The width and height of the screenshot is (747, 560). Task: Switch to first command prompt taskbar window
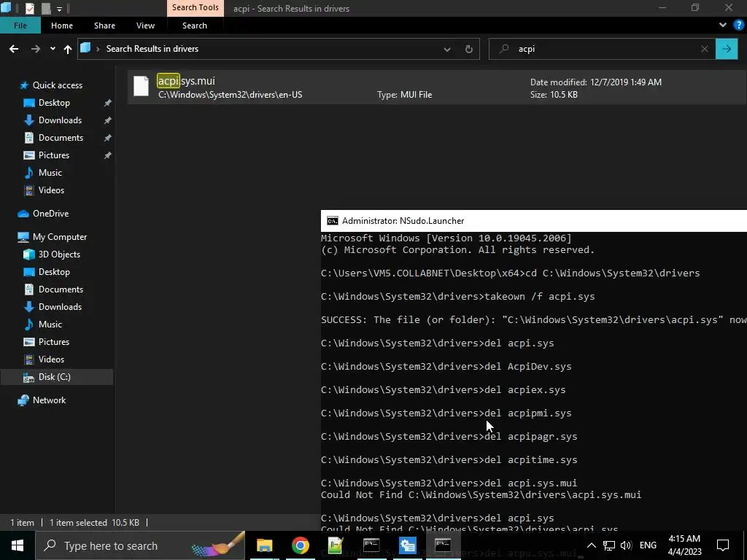[x=371, y=545]
